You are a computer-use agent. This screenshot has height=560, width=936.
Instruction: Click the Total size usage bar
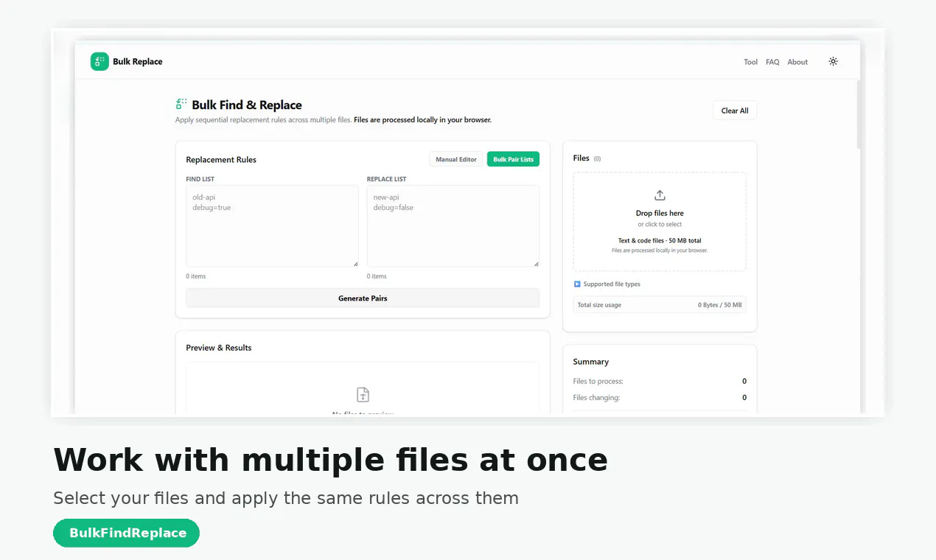(x=660, y=305)
